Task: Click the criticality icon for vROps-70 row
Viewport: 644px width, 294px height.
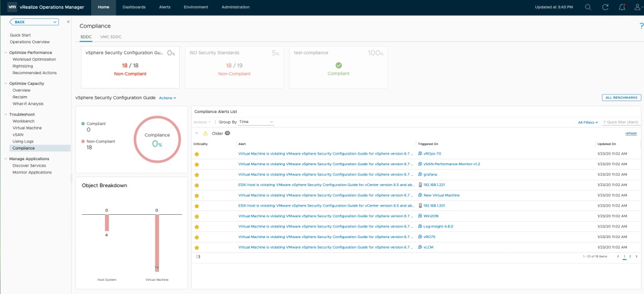Action: coord(197,154)
